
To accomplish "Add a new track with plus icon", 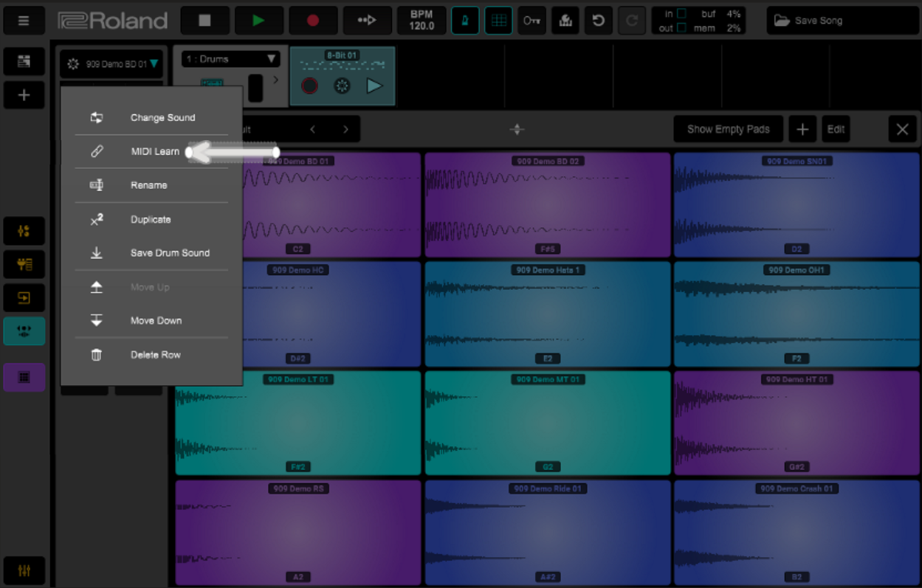I will click(x=24, y=95).
